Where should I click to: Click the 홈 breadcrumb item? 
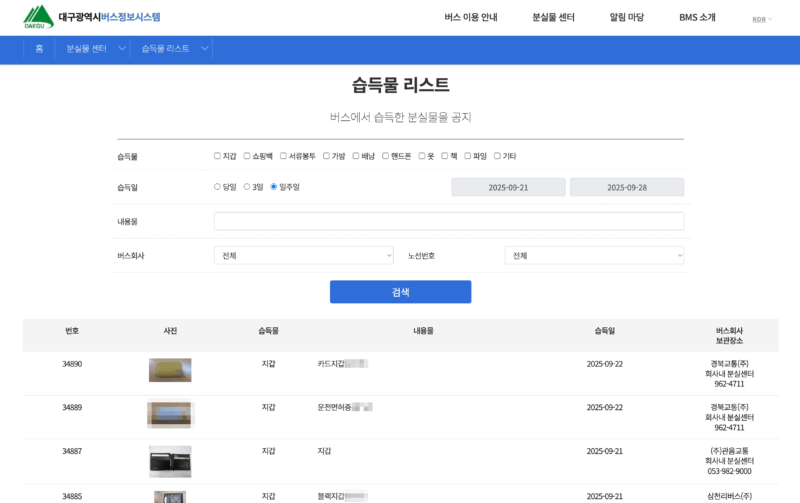(39, 48)
